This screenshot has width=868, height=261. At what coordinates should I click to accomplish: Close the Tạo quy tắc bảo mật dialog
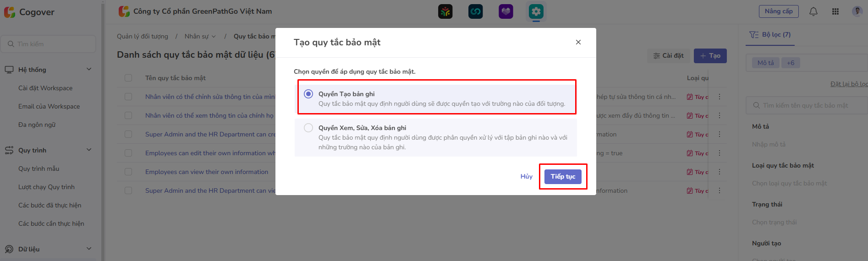[x=578, y=42]
